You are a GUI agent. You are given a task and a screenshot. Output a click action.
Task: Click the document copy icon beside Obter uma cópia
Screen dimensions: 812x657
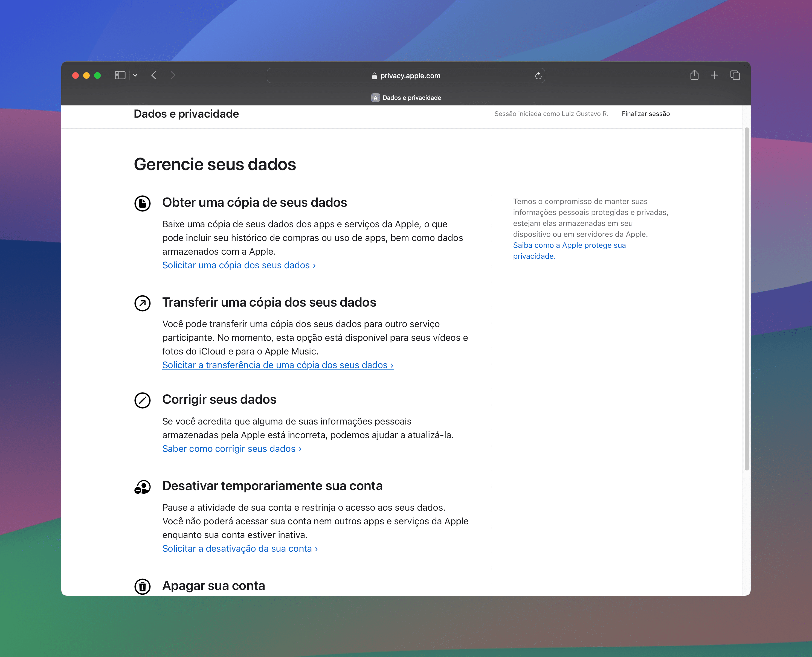tap(142, 203)
